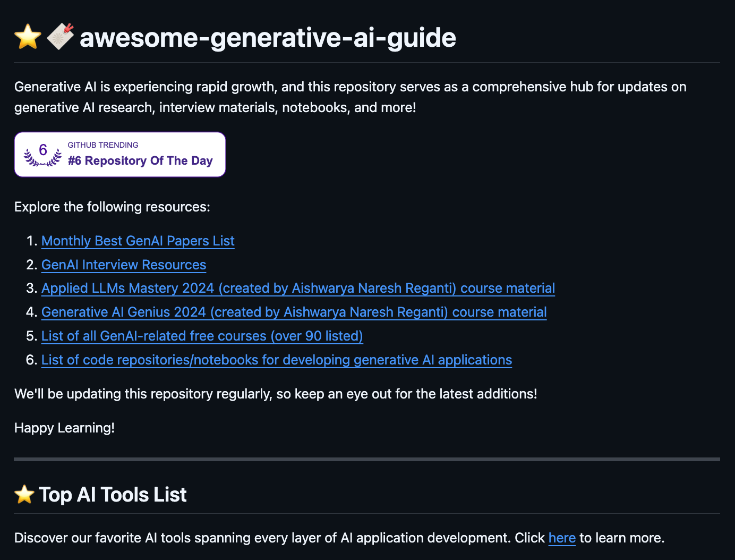Click the Top AI Tools List heading

[x=113, y=495]
